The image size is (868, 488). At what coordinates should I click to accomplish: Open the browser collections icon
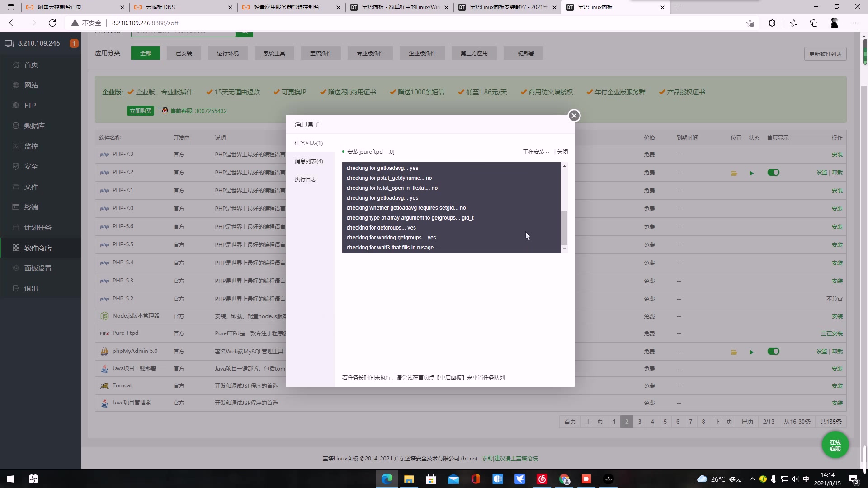(x=814, y=23)
